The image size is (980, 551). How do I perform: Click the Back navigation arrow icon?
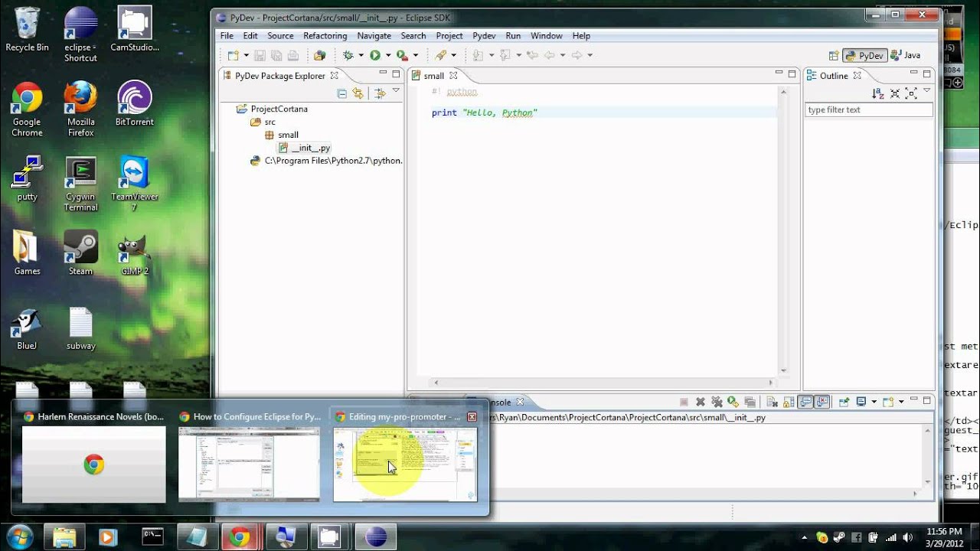click(x=550, y=55)
